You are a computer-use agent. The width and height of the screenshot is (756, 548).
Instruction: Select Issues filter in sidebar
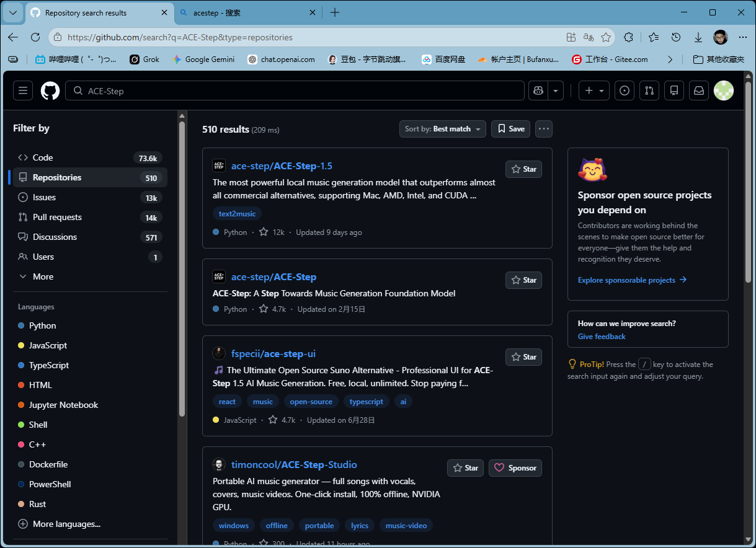point(90,197)
